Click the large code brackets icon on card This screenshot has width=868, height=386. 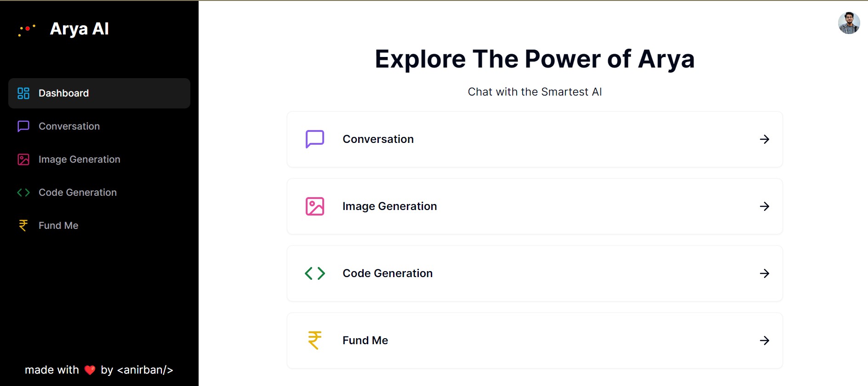click(x=315, y=273)
